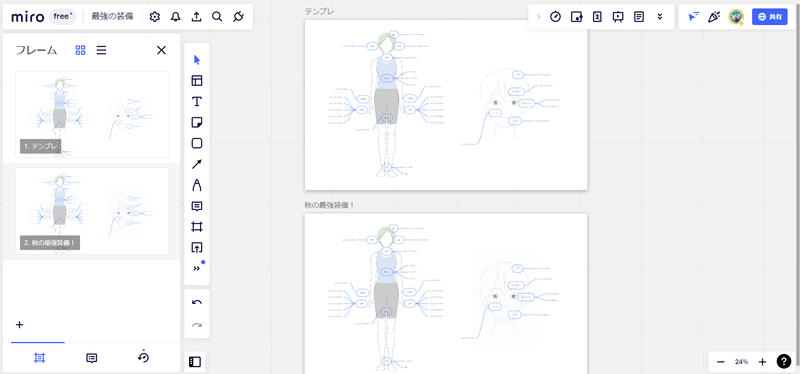Open help question mark button
800x374 pixels.
(x=784, y=361)
